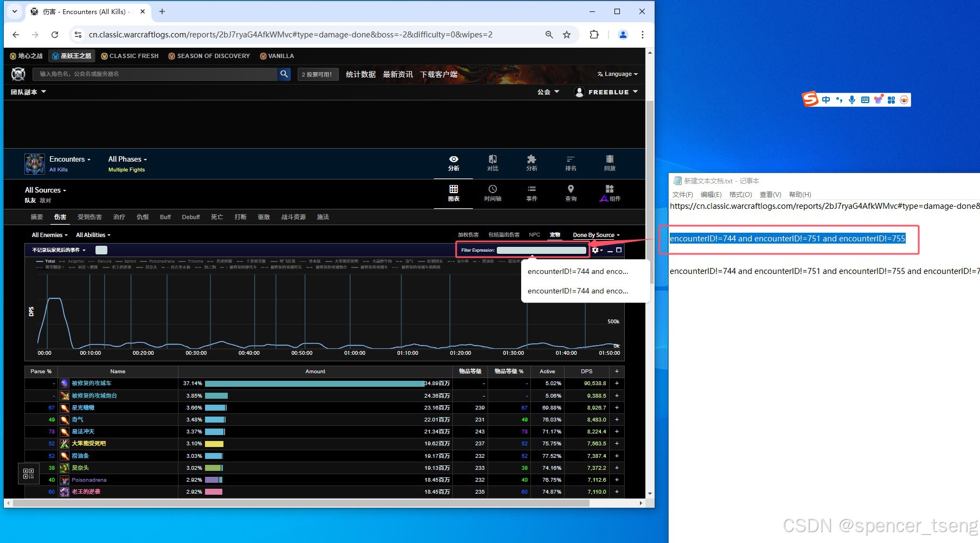980x543 pixels.
Task: Open the 治疗 healing tab
Action: tap(119, 217)
